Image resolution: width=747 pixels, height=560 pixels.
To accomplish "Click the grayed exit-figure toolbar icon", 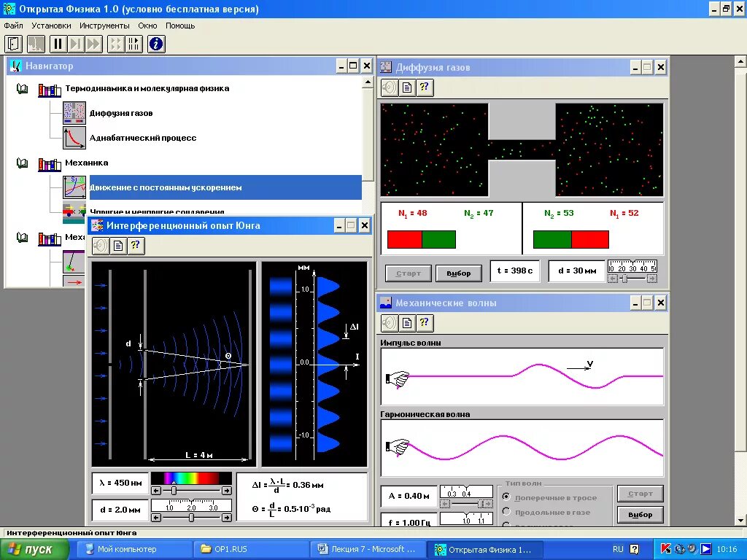I will coord(36,44).
